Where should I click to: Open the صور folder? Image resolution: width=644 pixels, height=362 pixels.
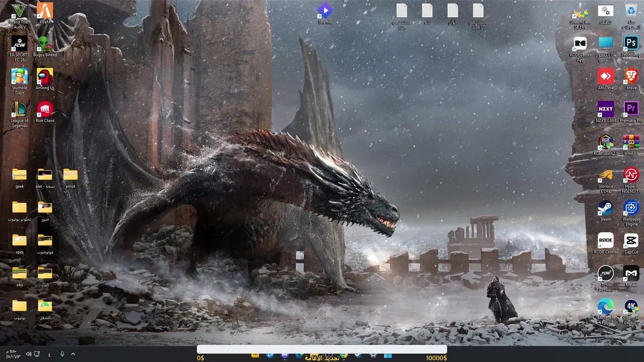(x=45, y=210)
